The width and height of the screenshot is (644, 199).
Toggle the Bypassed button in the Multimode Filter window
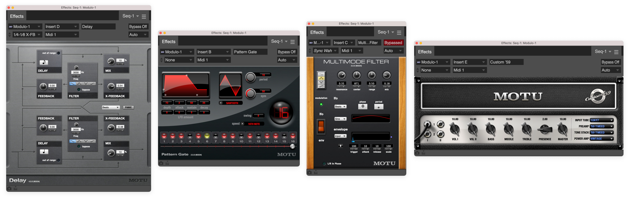[x=393, y=43]
